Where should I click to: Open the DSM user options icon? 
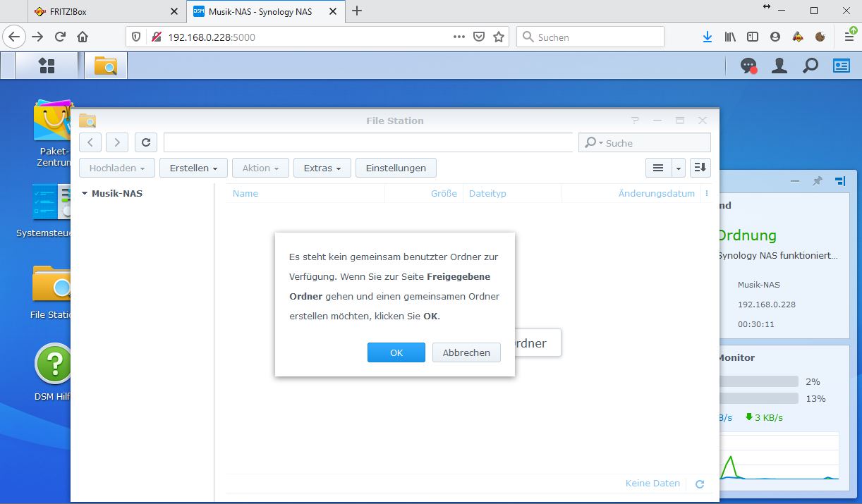pos(779,66)
